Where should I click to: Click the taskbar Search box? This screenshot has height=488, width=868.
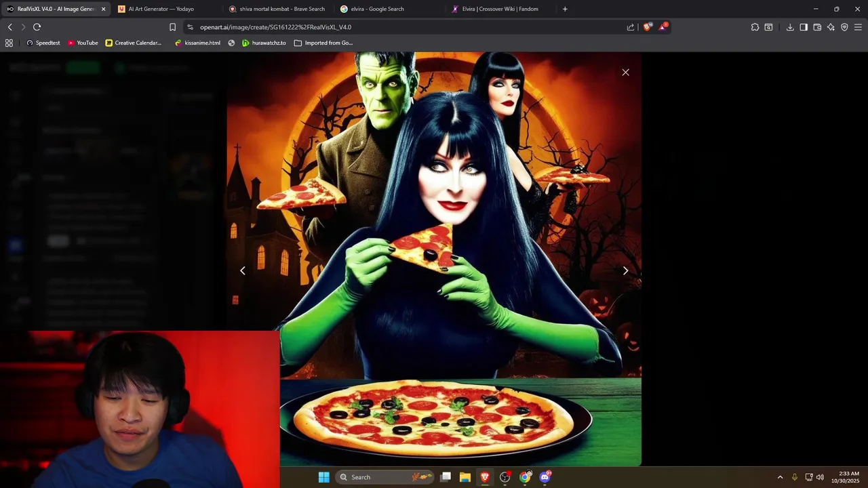[384, 477]
